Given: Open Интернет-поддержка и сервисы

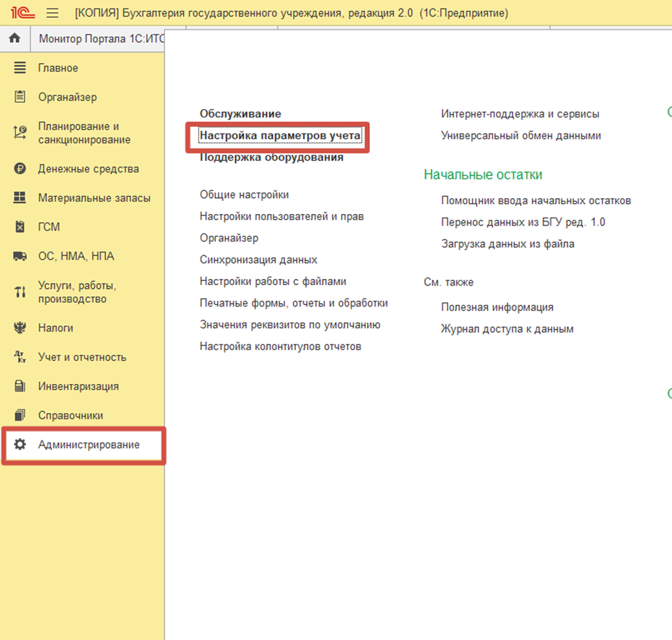Looking at the screenshot, I should (520, 114).
